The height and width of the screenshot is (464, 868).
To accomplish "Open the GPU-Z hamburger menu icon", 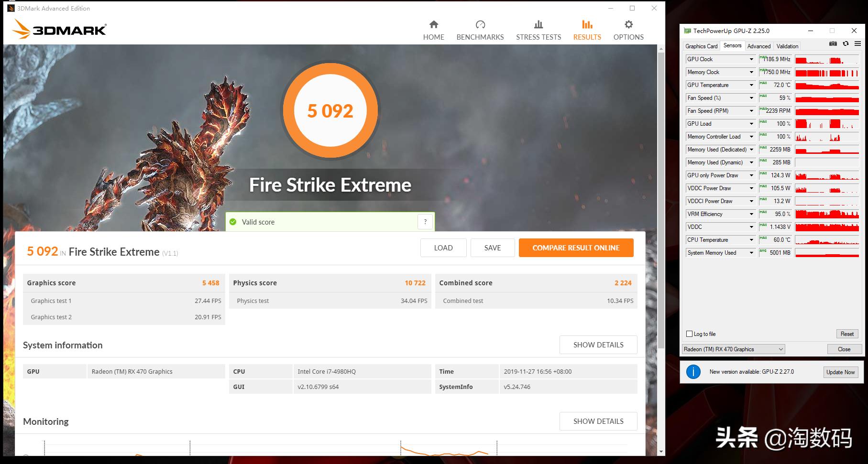I will tap(857, 43).
